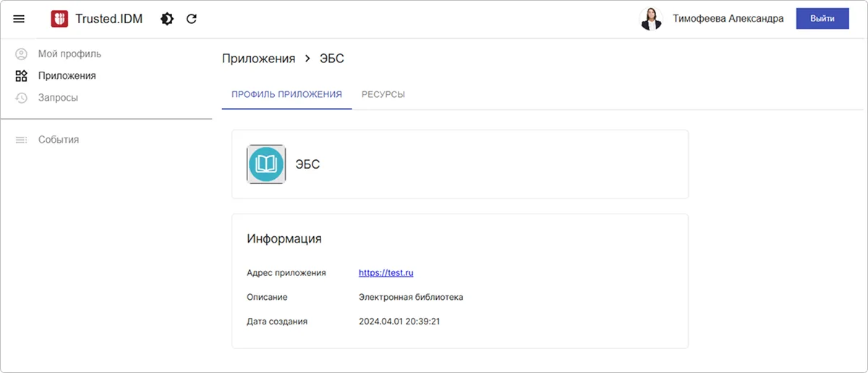Switch to the Ресурсы tab

coord(383,94)
